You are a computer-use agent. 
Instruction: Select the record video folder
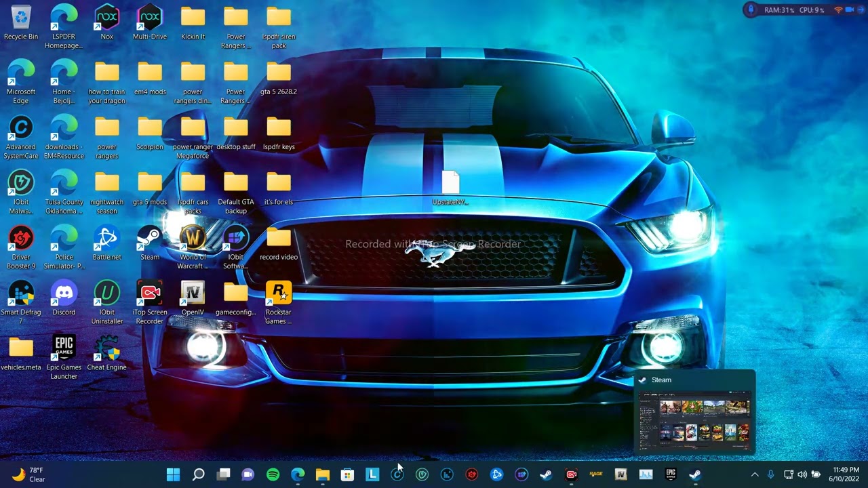(279, 243)
